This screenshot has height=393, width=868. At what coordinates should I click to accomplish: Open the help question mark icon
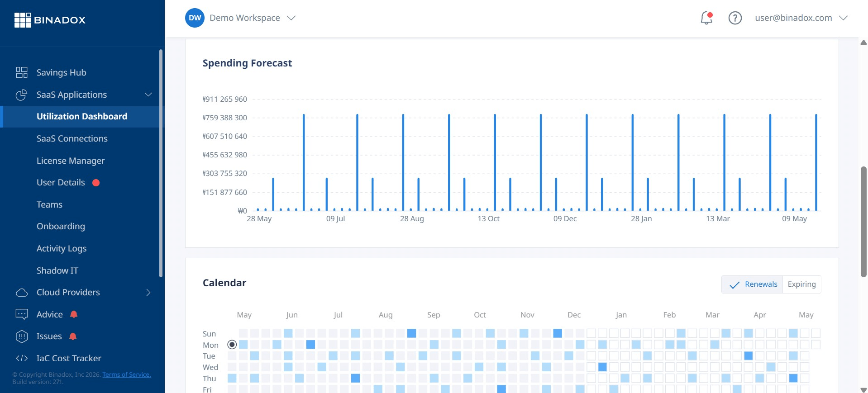(735, 18)
